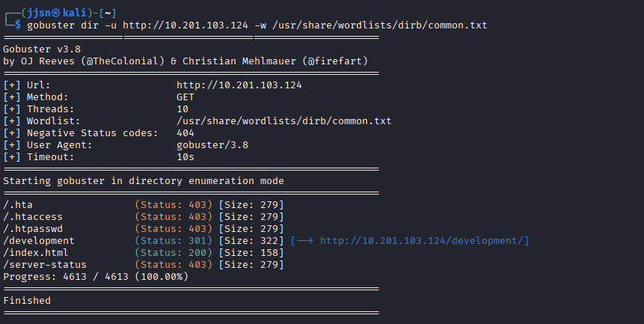The height and width of the screenshot is (324, 644).
Task: Click the Progress 4613 / 4613 line
Action: pos(96,277)
